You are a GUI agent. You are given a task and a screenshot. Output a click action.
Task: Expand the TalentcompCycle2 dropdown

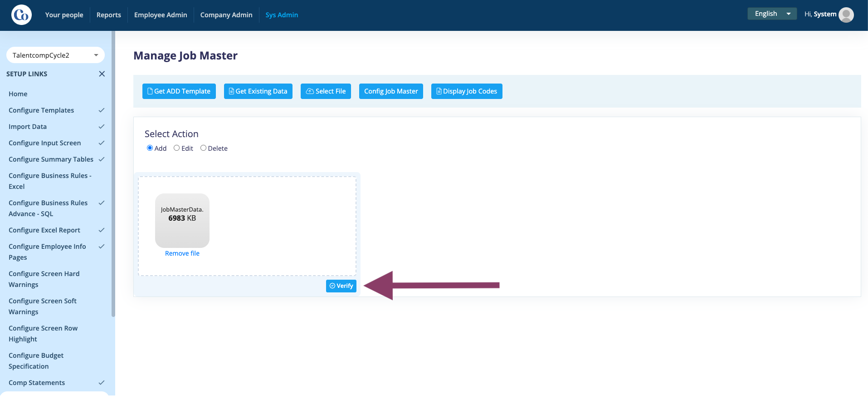click(x=55, y=55)
